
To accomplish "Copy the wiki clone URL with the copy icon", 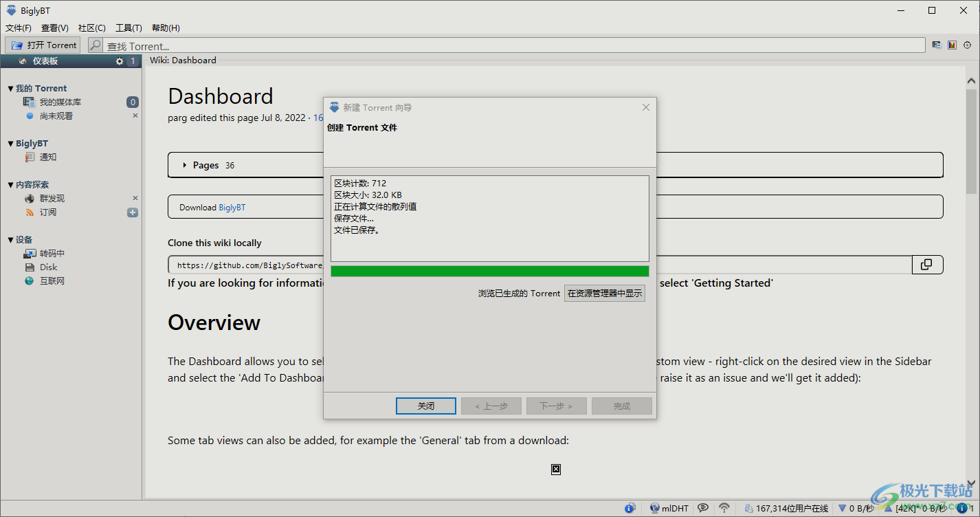I will [x=927, y=265].
